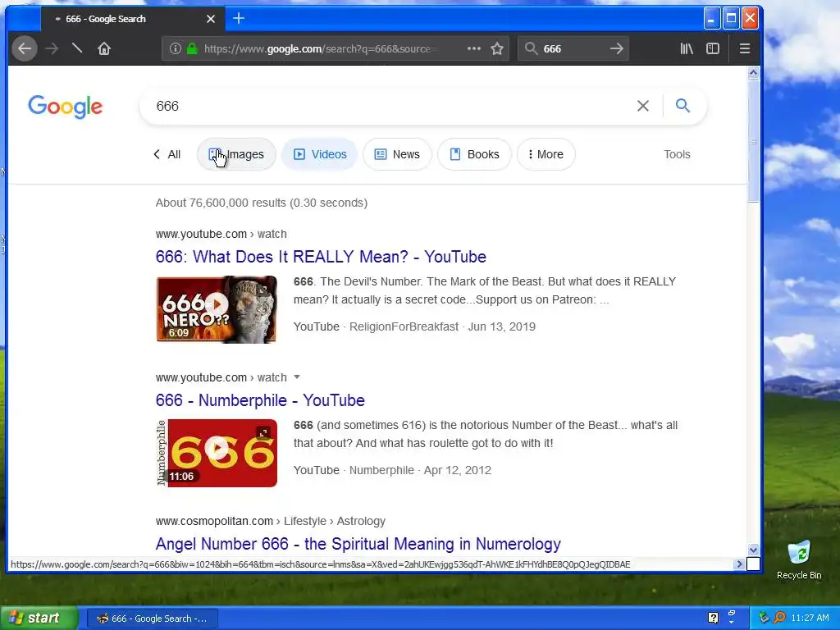Click the down arrow of the vertical scrollbar
This screenshot has width=840, height=630.
[x=753, y=550]
